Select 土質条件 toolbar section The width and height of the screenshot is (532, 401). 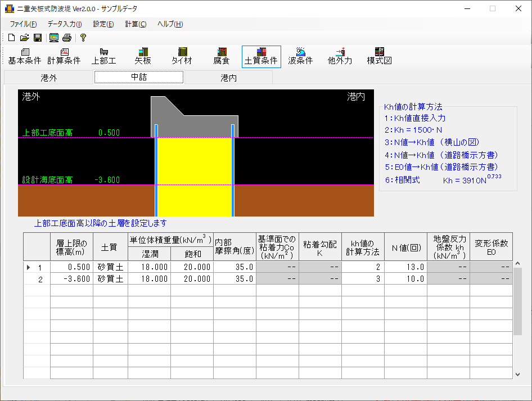click(262, 57)
